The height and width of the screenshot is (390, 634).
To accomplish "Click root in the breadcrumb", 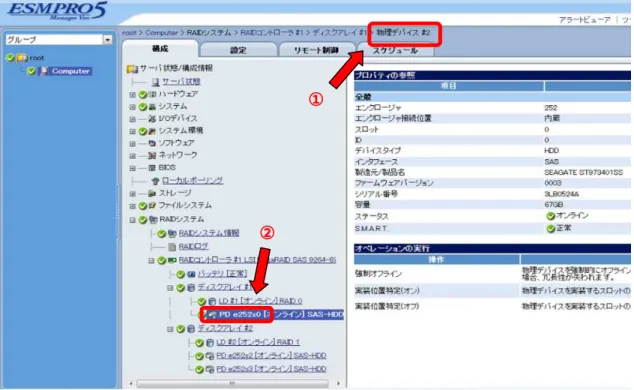I will tap(129, 33).
